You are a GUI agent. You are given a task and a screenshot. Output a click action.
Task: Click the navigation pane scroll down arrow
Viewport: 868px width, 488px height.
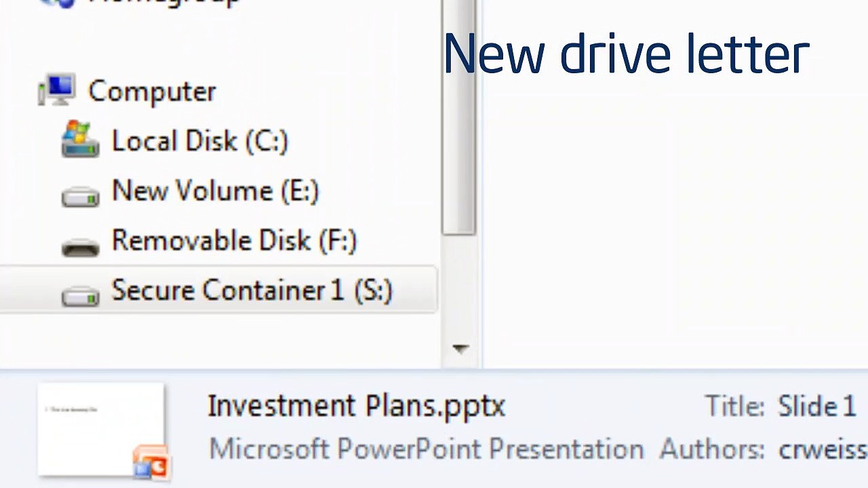pos(460,349)
